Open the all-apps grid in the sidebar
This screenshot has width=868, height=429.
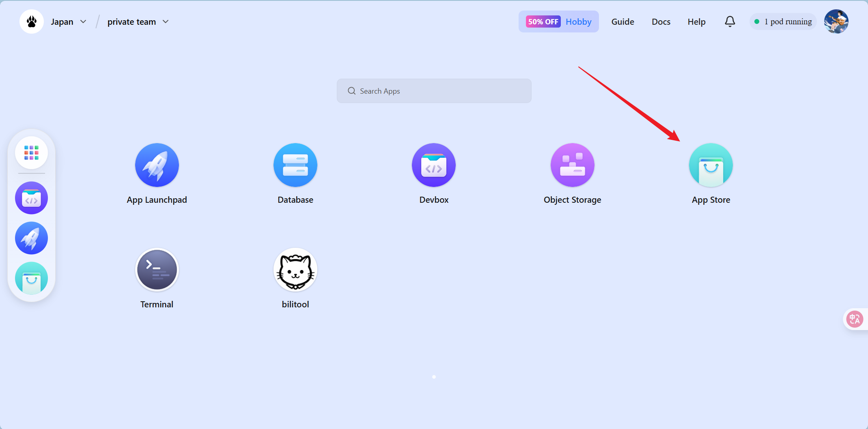click(31, 152)
